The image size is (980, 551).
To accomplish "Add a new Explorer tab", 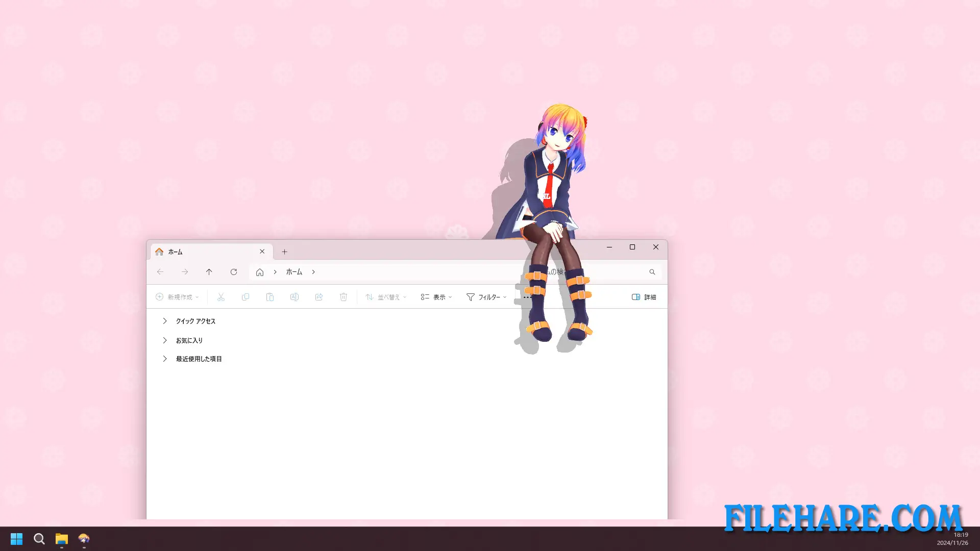I will pos(285,252).
